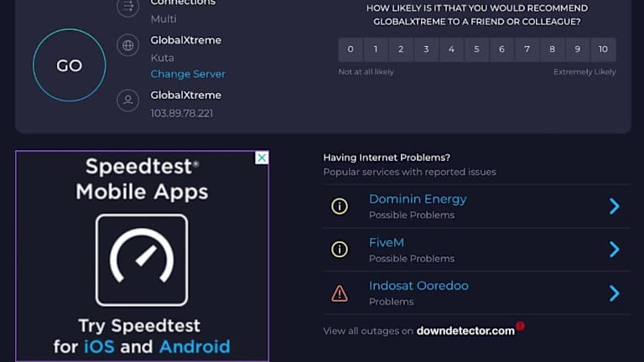Select rating 5 on recommendation scale
The width and height of the screenshot is (644, 362).
point(476,49)
